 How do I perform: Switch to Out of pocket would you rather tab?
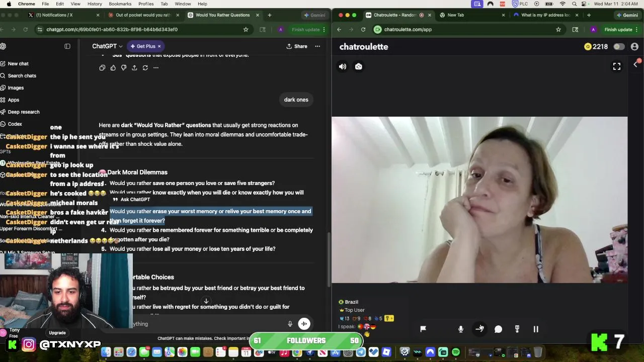(143, 15)
